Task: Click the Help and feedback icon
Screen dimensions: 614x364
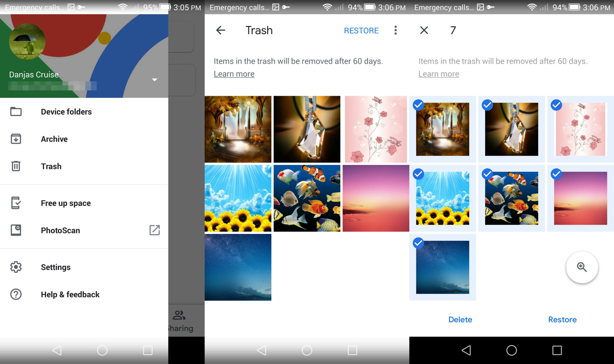Action: pyautogui.click(x=16, y=295)
